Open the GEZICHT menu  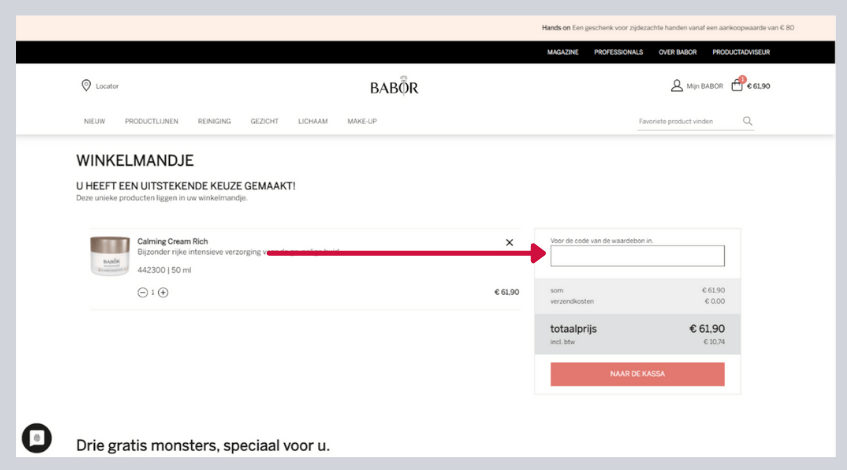pos(264,122)
